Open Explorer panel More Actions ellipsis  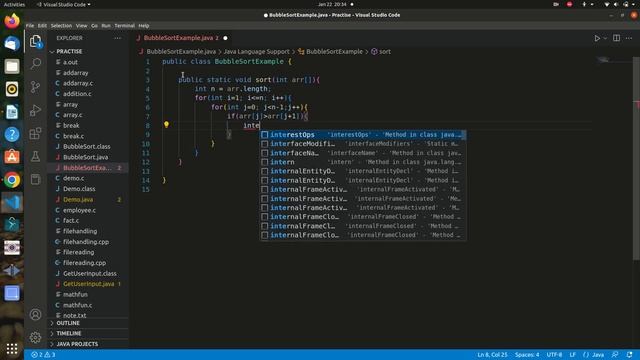(118, 38)
